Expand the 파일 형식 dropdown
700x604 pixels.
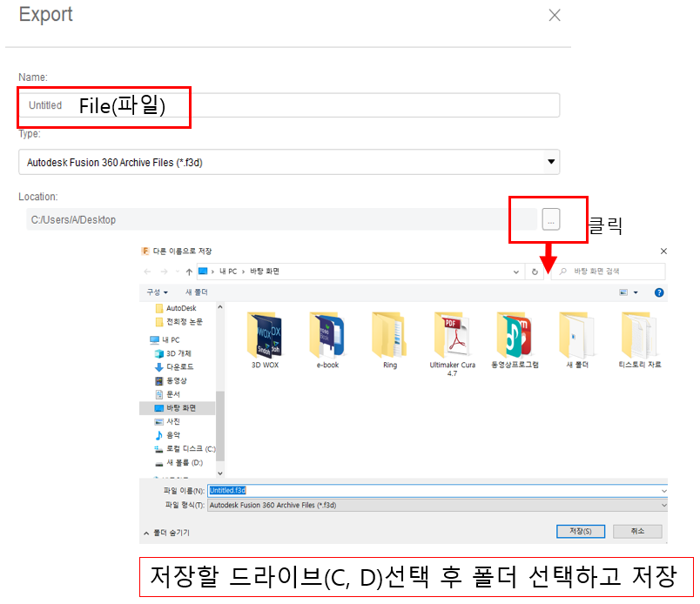coord(663,505)
